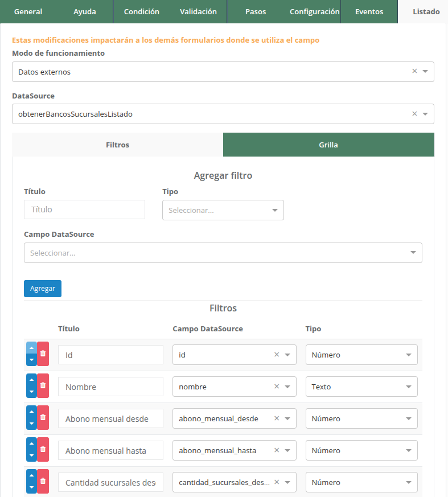Switch to the Grilla tab
The width and height of the screenshot is (448, 497).
(328, 145)
